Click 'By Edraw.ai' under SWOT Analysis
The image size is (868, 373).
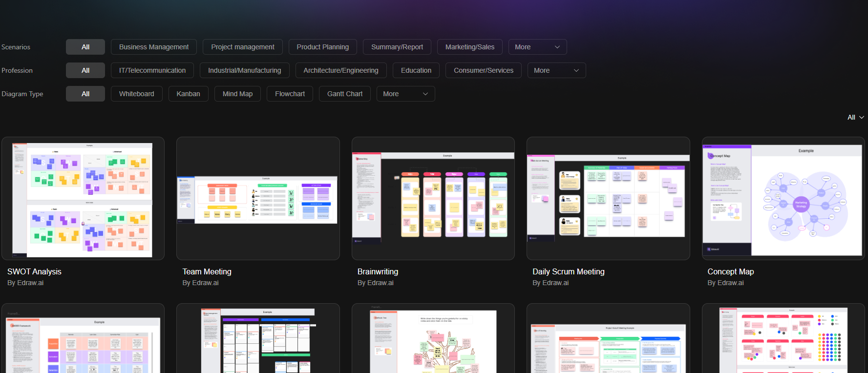click(25, 283)
